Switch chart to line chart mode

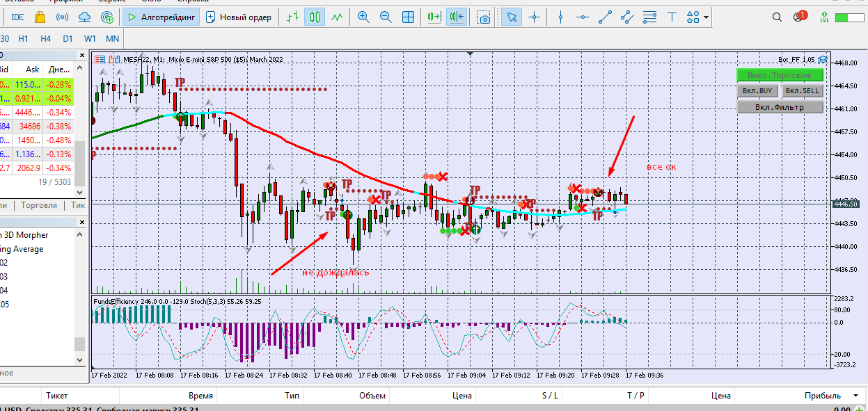pos(338,17)
